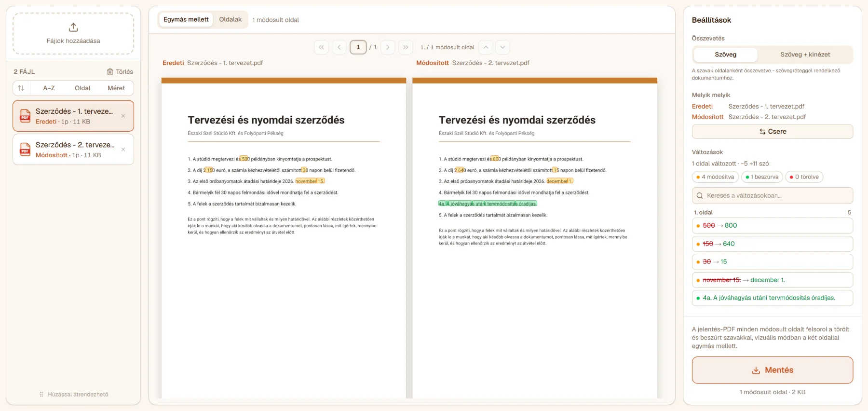Select the inserted 4a. clause change entry
868x411 pixels.
(773, 298)
